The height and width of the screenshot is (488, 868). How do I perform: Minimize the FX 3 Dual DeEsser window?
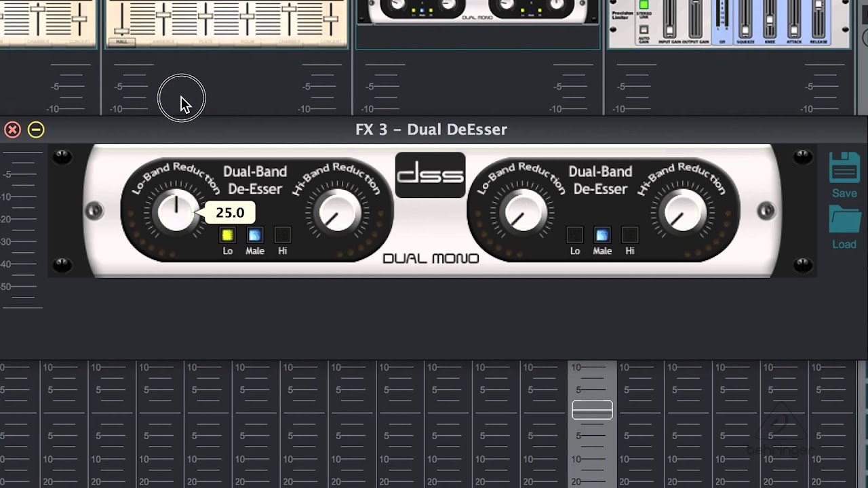point(36,129)
